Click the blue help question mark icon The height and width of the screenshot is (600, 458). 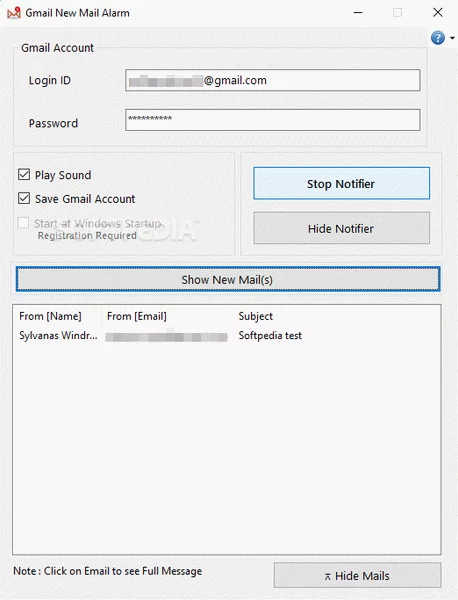[x=438, y=38]
